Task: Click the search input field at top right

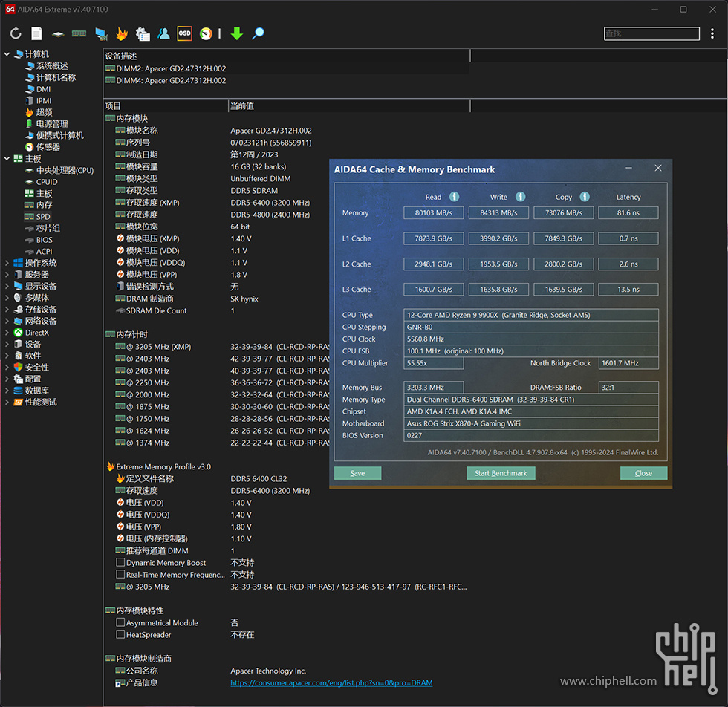Action: [x=651, y=33]
